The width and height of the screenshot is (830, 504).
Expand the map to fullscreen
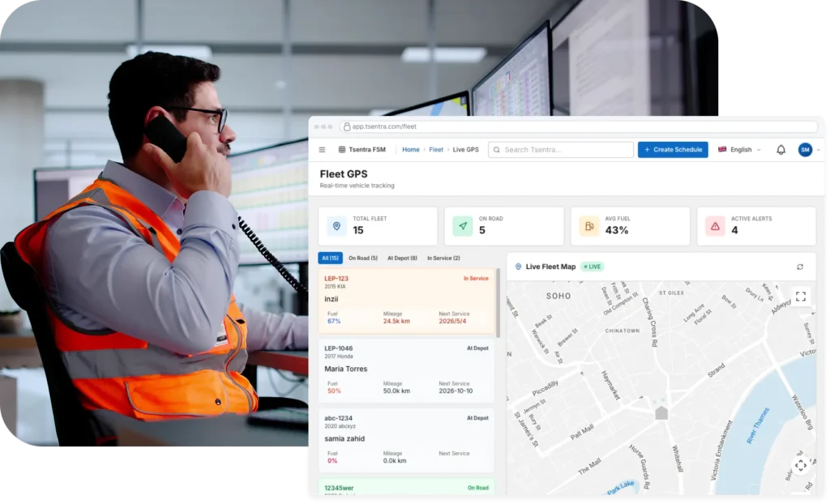pyautogui.click(x=801, y=297)
